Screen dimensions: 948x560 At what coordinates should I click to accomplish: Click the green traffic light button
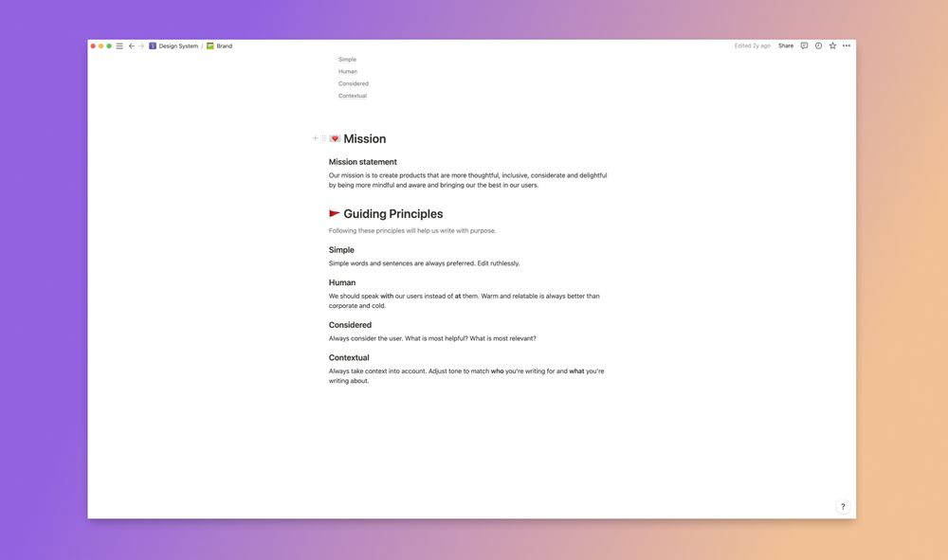coord(107,44)
